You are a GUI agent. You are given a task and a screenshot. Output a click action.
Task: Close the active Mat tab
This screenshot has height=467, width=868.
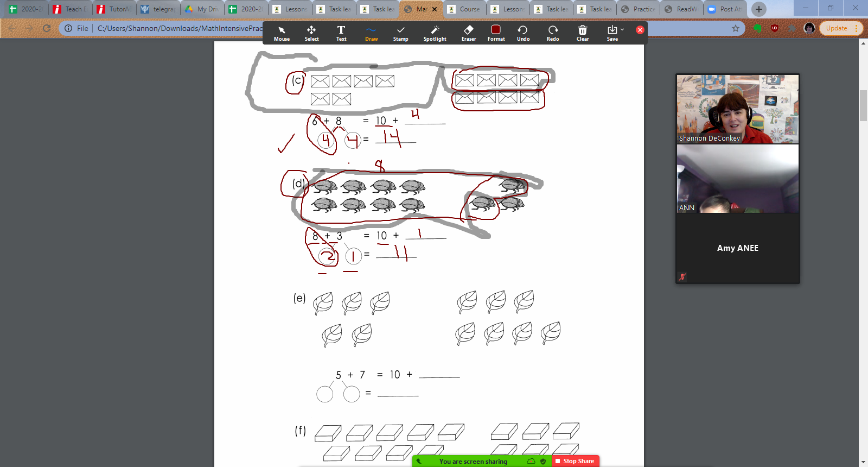tap(435, 9)
